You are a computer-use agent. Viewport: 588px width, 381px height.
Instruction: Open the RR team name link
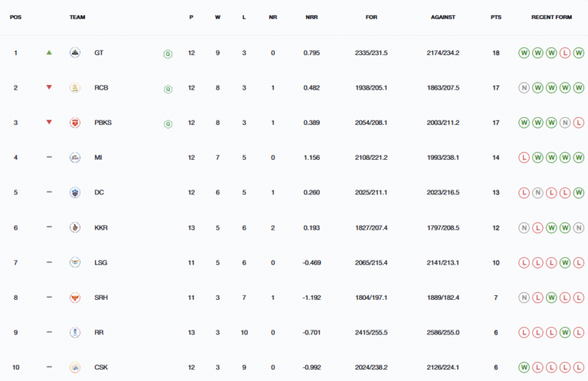tap(99, 332)
